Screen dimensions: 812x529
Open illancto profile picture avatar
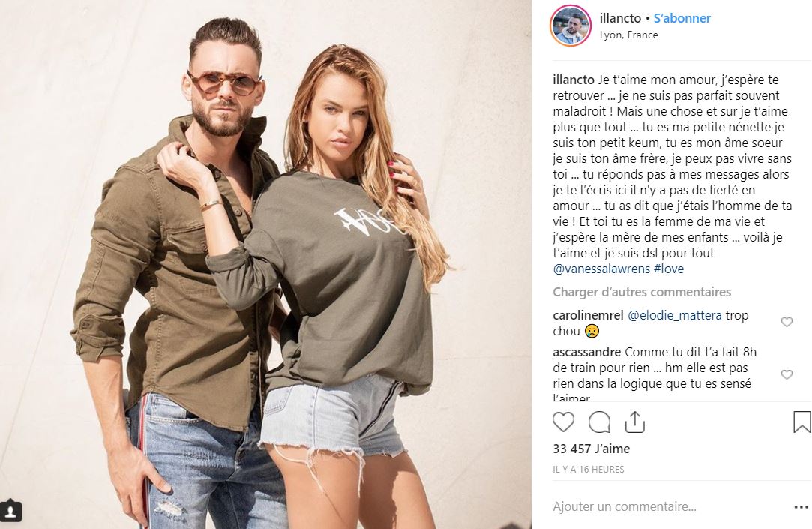(x=570, y=26)
